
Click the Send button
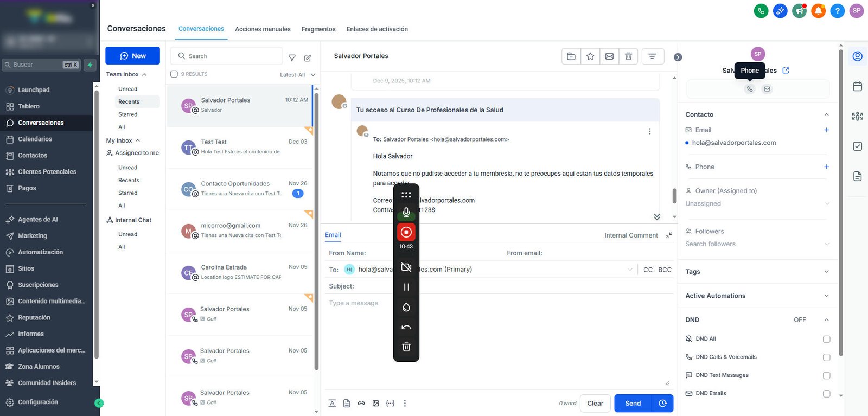tap(633, 404)
